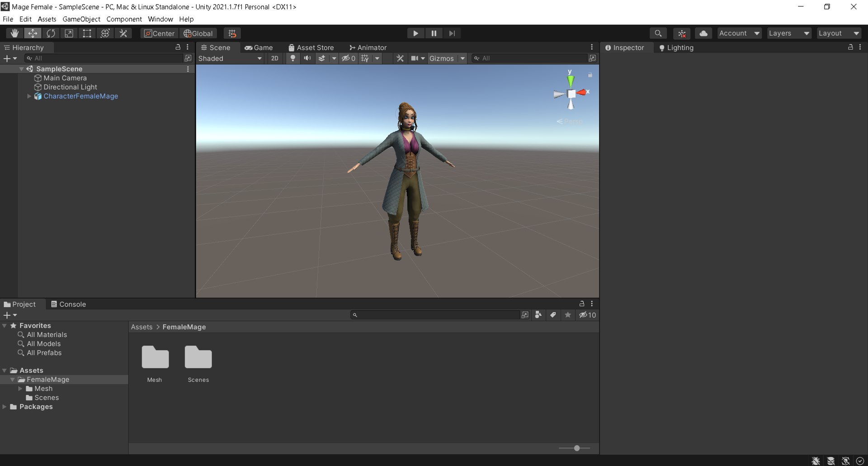Toggle scene lighting
Screen dimensions: 868x466
point(292,58)
